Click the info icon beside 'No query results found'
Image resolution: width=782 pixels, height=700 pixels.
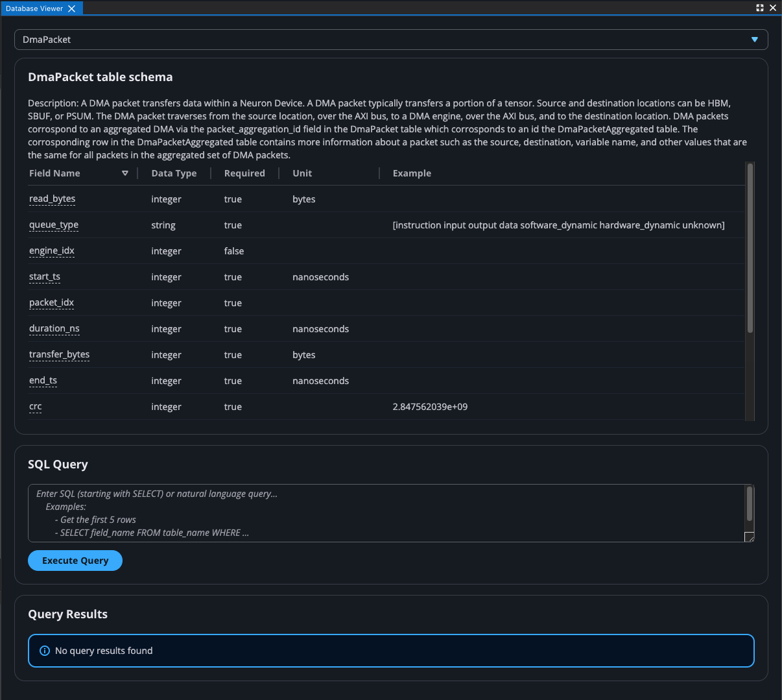[x=44, y=651]
